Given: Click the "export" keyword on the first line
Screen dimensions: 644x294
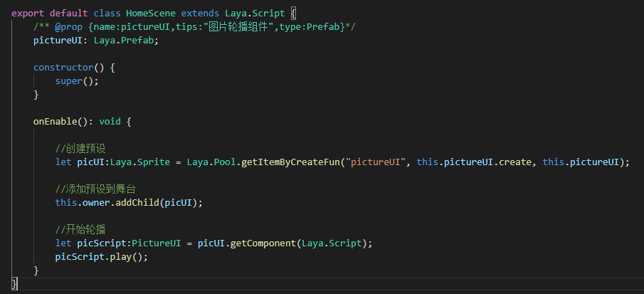Looking at the screenshot, I should 28,13.
